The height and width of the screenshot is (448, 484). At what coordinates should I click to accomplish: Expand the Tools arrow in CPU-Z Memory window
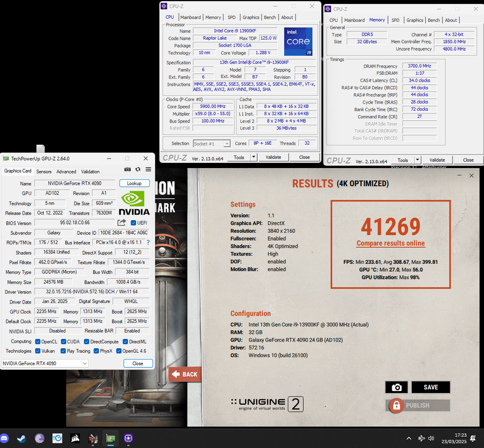417,160
